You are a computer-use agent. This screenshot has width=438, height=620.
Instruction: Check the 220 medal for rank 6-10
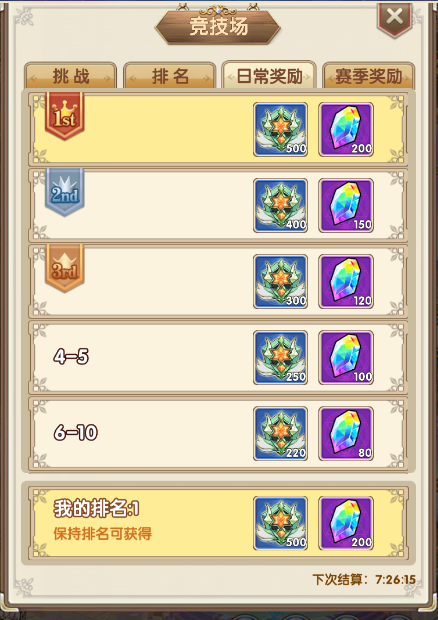pyautogui.click(x=280, y=433)
